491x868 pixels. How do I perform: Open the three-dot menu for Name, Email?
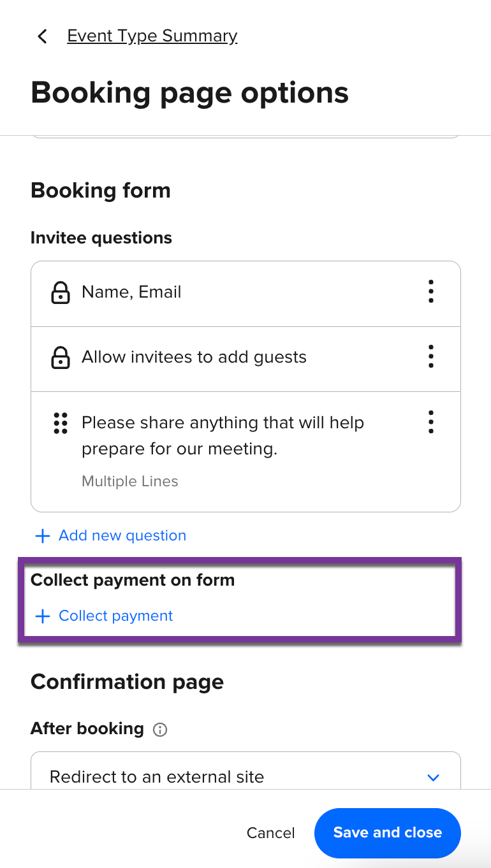(x=431, y=292)
